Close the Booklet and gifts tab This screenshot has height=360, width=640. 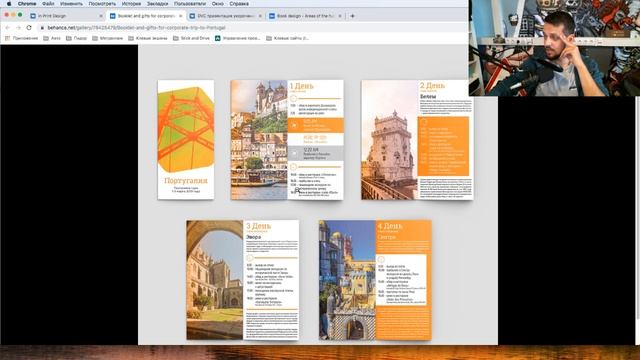coord(180,16)
